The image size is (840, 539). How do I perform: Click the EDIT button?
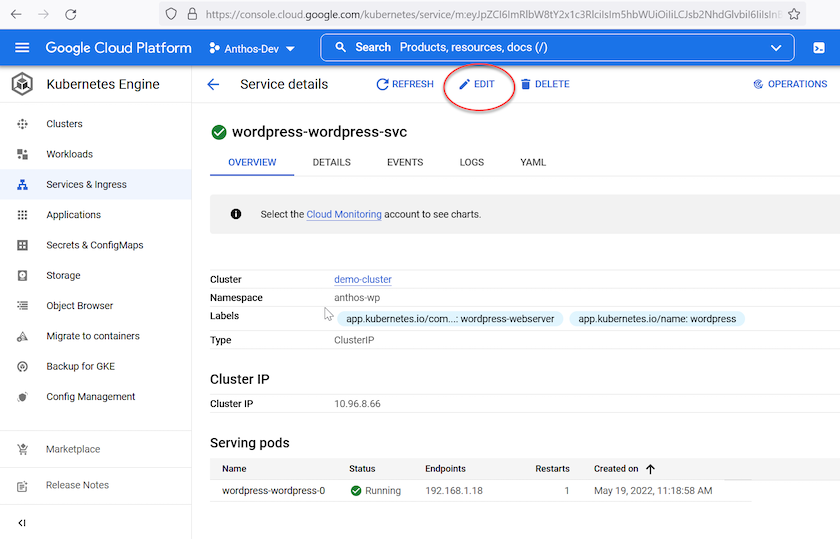[x=477, y=85]
